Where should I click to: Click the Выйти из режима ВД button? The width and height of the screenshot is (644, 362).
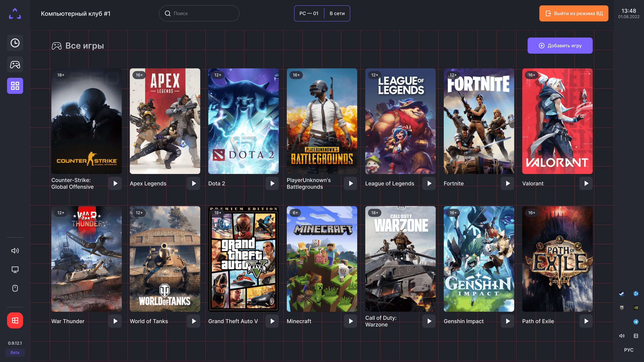tap(574, 13)
